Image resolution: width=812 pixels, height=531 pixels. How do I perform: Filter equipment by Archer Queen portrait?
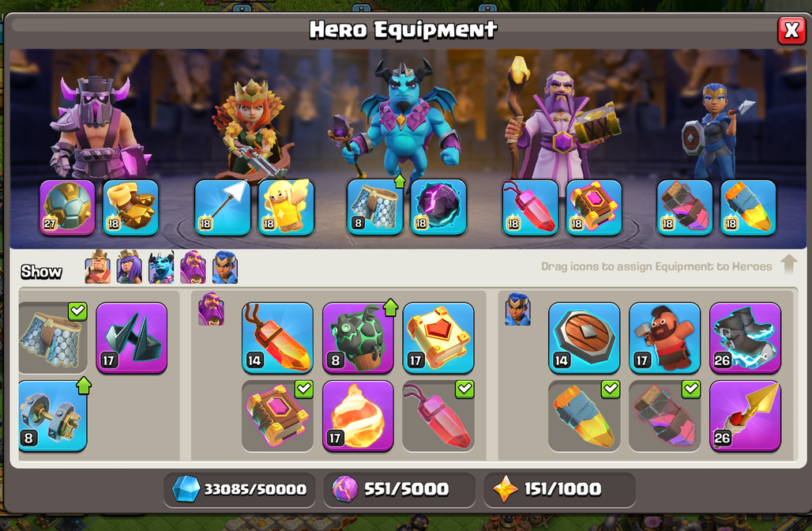[x=130, y=267]
